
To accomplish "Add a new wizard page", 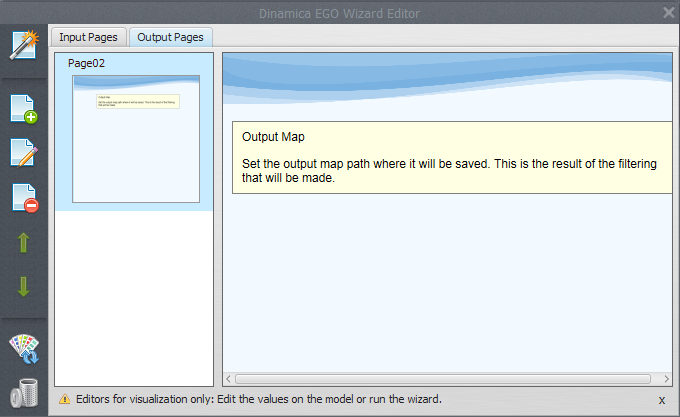I will [x=23, y=108].
